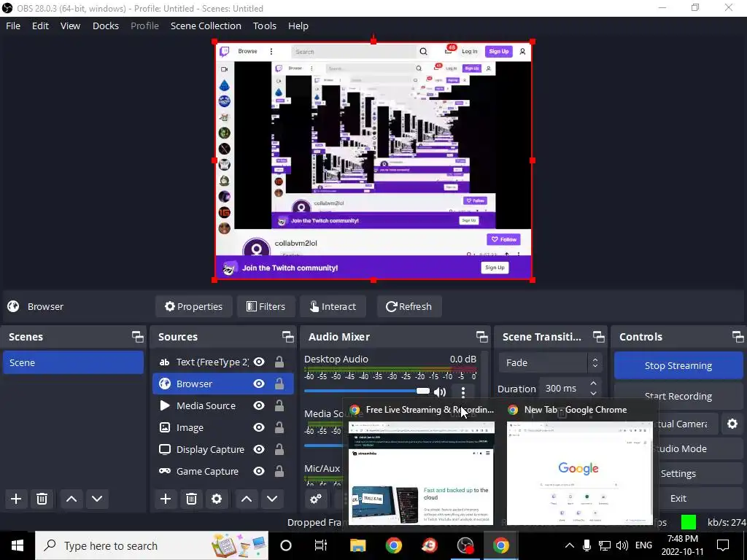This screenshot has width=747, height=560.
Task: Decrease transition duration stepper
Action: [x=594, y=393]
